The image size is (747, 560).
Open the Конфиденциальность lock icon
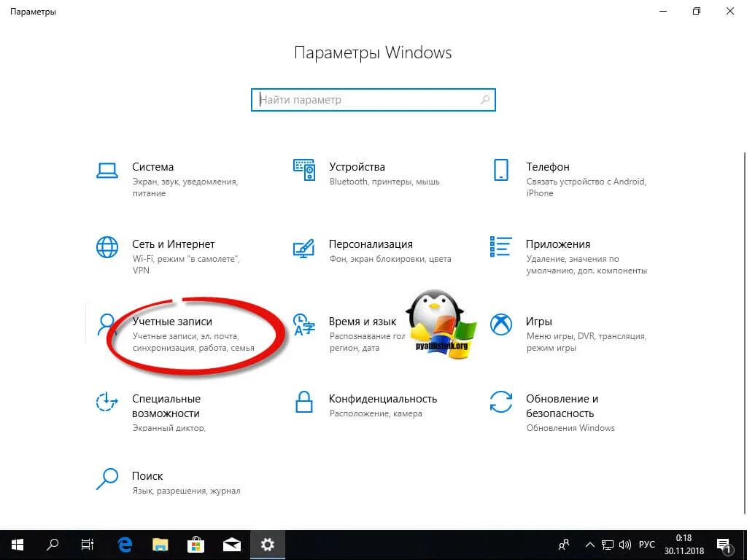click(x=304, y=402)
